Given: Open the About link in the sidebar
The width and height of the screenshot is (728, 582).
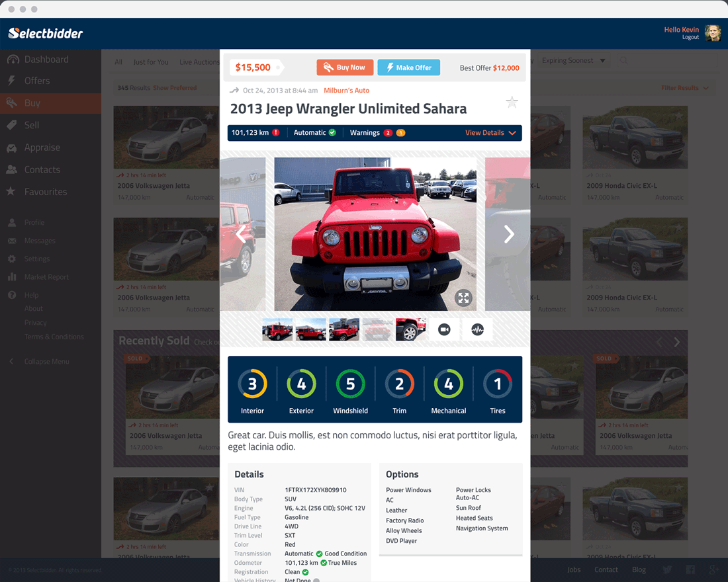Looking at the screenshot, I should (x=34, y=309).
